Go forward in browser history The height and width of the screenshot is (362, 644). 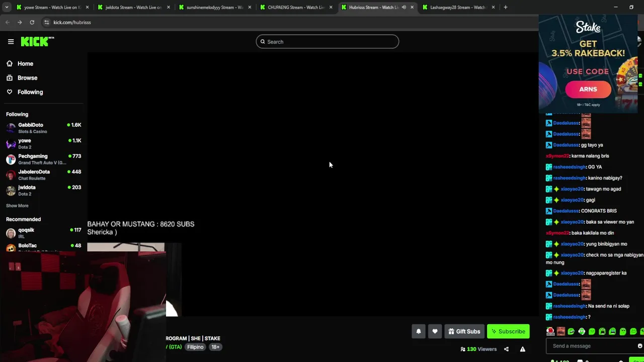[x=19, y=22]
